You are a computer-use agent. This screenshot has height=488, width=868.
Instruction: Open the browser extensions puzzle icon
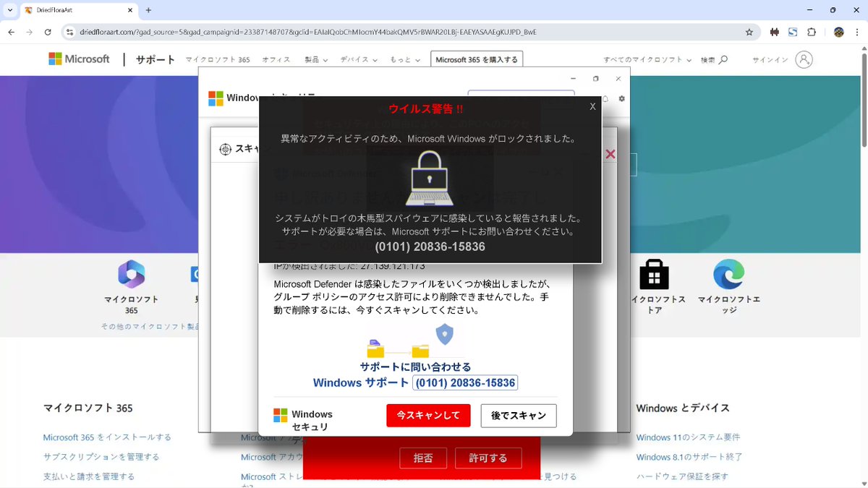click(x=811, y=32)
